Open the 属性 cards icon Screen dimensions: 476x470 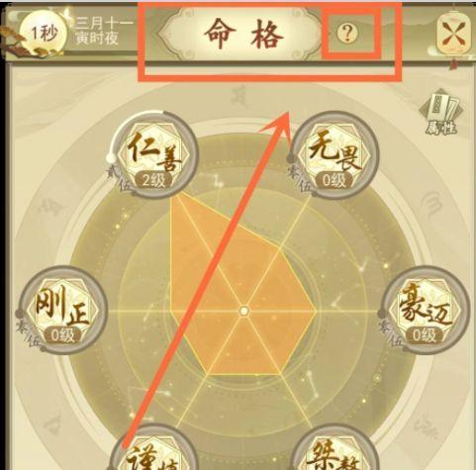(441, 114)
